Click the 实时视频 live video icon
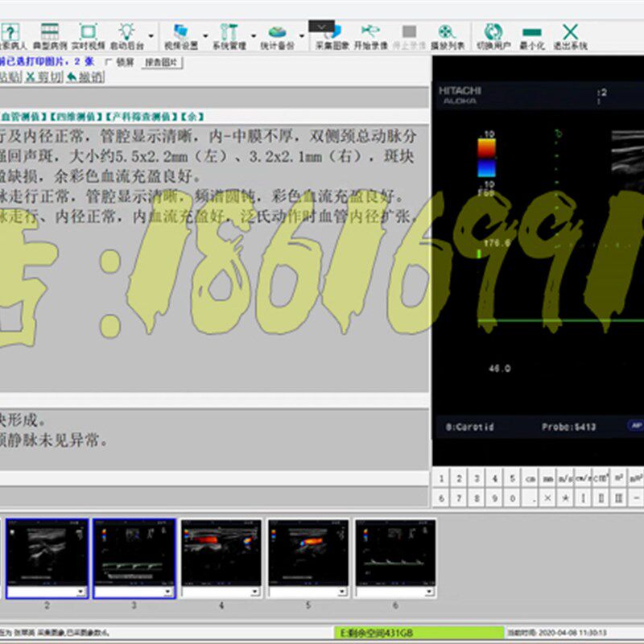The image size is (644, 644). coord(88,35)
